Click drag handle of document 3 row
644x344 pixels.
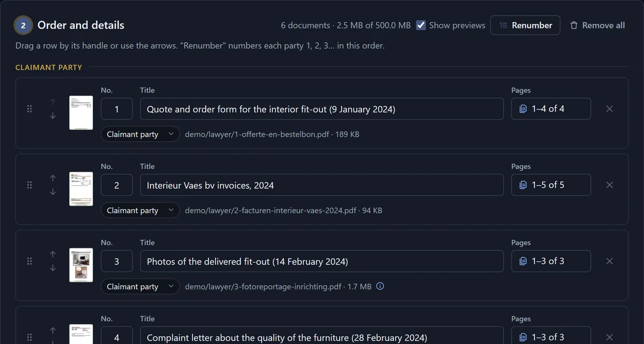30,261
